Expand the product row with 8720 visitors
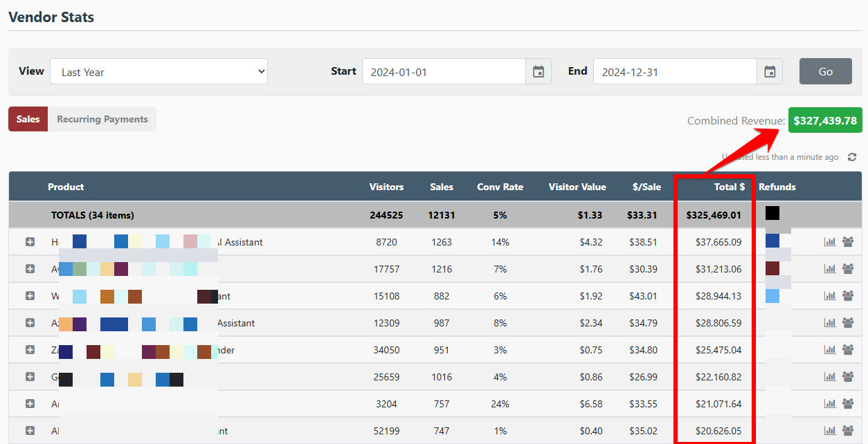Screen dimensions: 868x444 (x=30, y=242)
